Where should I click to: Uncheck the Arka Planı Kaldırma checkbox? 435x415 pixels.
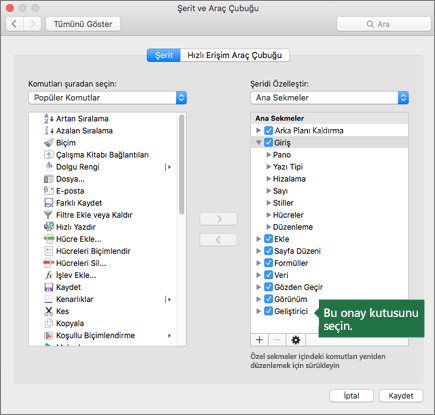(x=268, y=130)
